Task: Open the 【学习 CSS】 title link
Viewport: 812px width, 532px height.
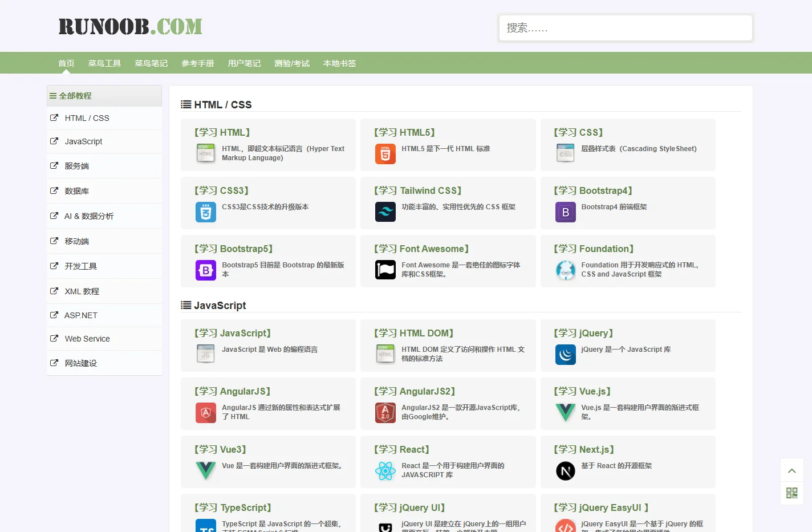Action: (578, 132)
